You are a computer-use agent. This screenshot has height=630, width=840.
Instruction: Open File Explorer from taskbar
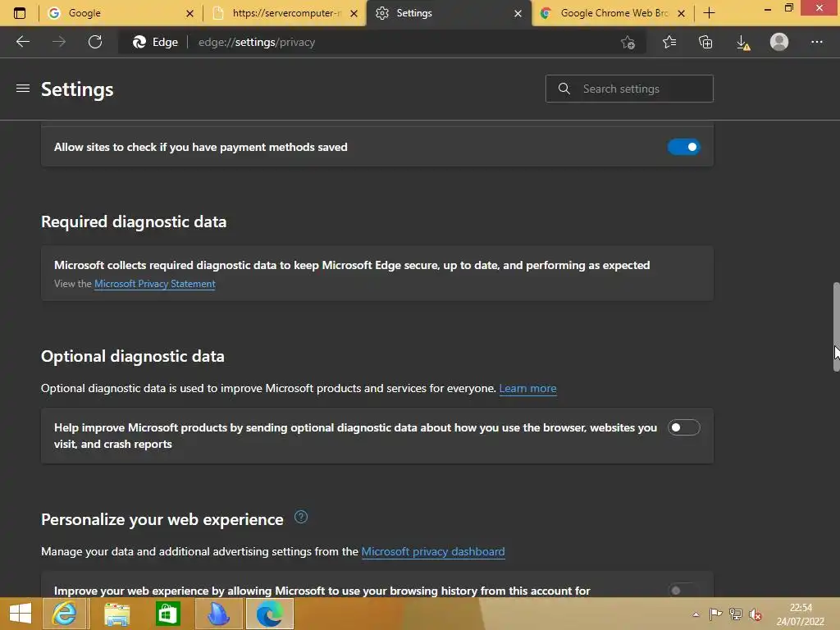point(116,614)
